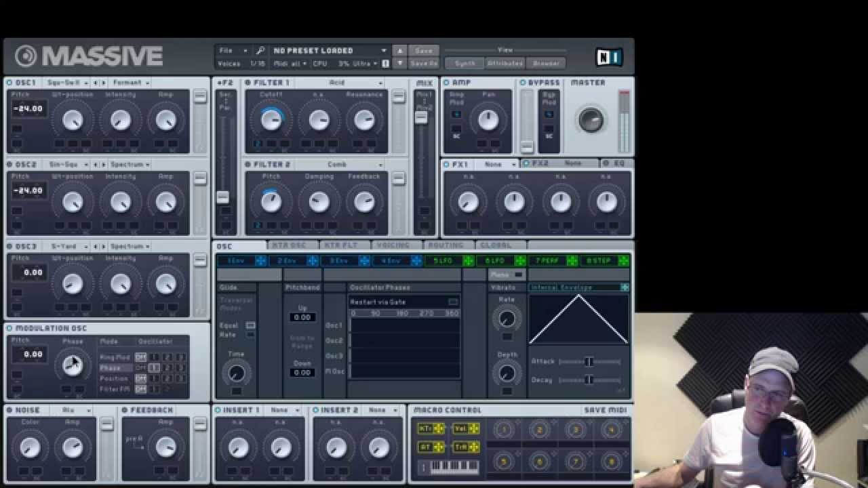The image size is (868, 488).
Task: Click the Internal Envelope cross handle
Action: 625,287
